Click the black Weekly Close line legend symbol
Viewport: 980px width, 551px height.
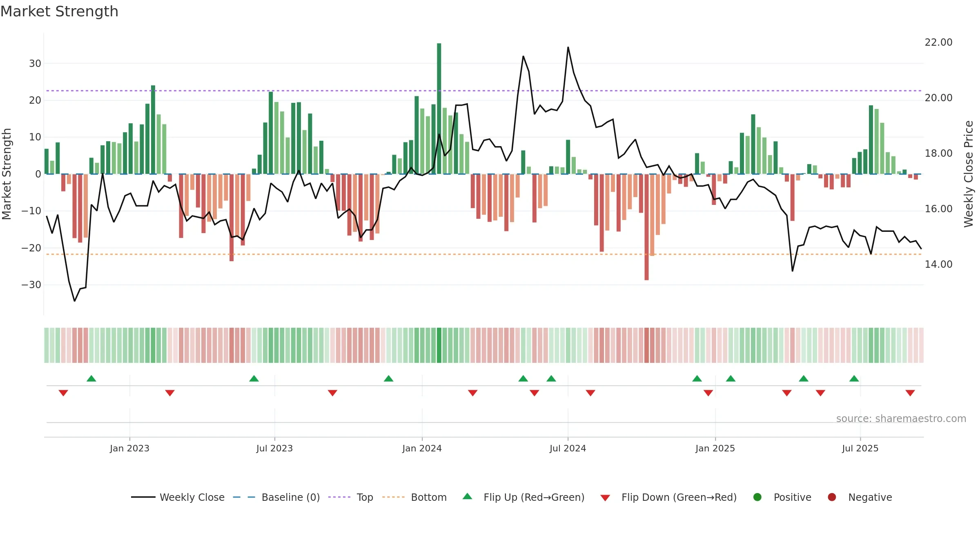tap(143, 497)
